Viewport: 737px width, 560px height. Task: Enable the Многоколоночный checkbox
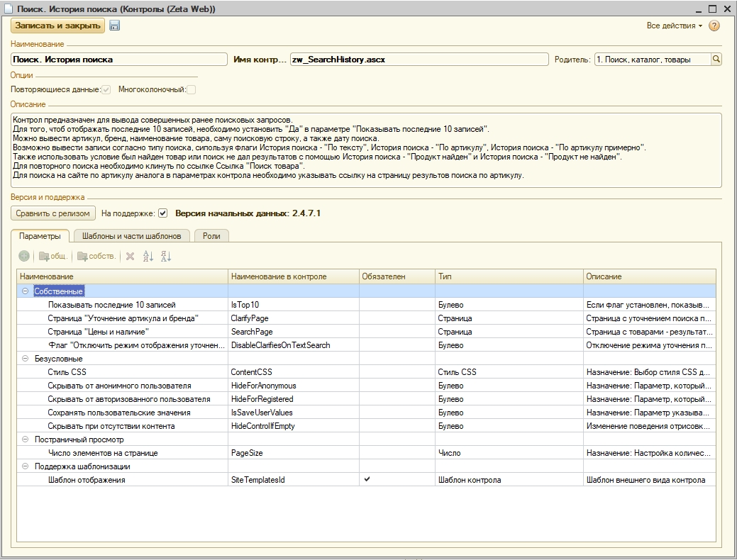point(191,89)
